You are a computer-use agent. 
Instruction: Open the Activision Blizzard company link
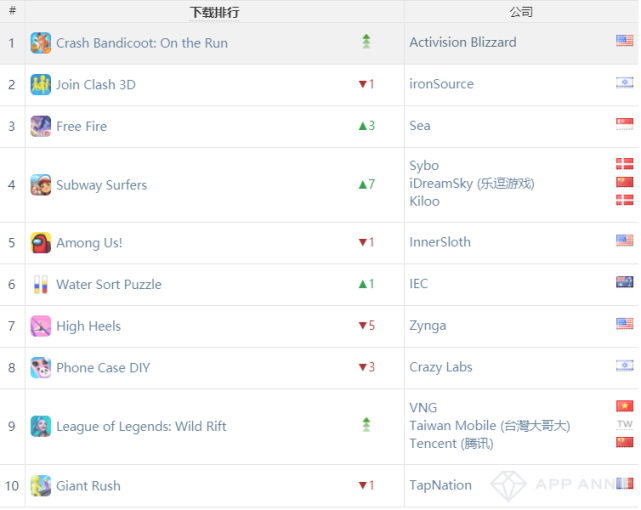463,42
